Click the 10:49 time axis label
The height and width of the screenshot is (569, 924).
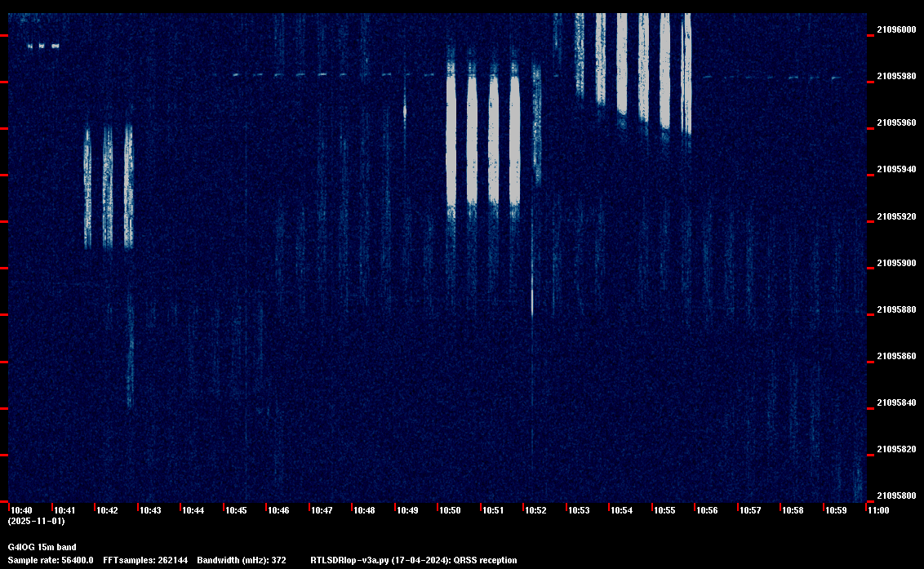tap(407, 510)
